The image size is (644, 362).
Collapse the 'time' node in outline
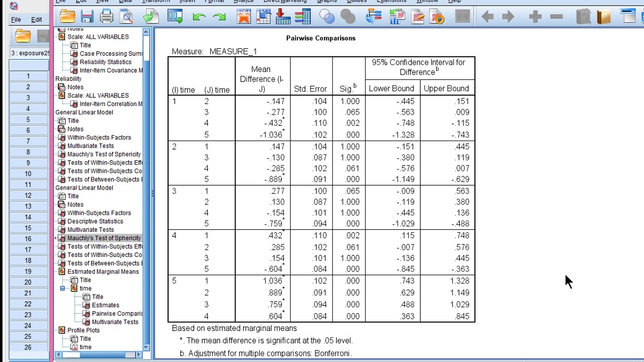pos(62,289)
